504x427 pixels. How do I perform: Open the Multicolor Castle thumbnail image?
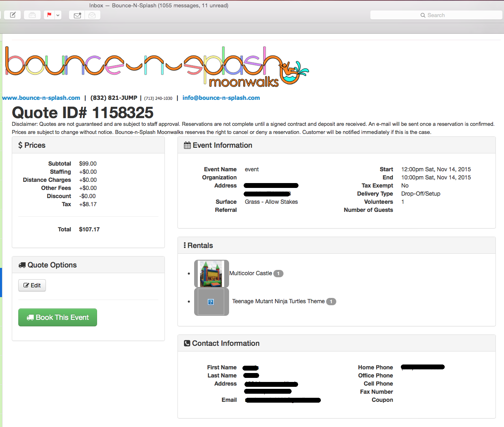[211, 274]
